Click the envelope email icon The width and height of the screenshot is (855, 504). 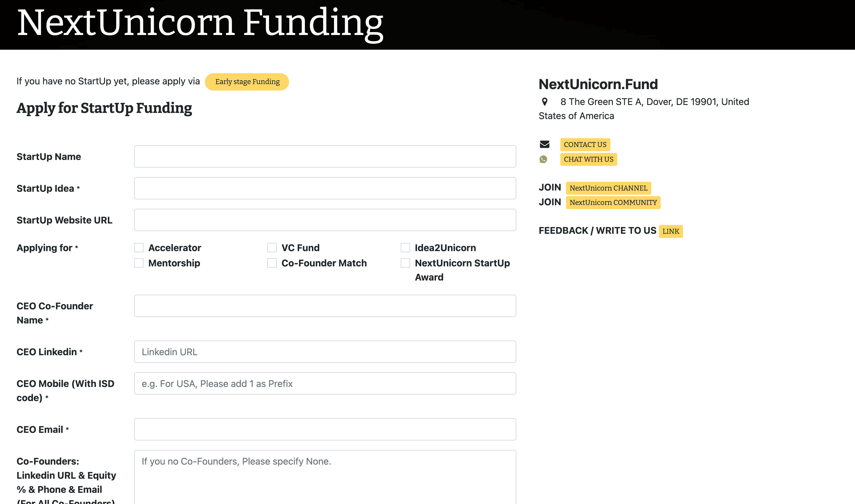[544, 144]
